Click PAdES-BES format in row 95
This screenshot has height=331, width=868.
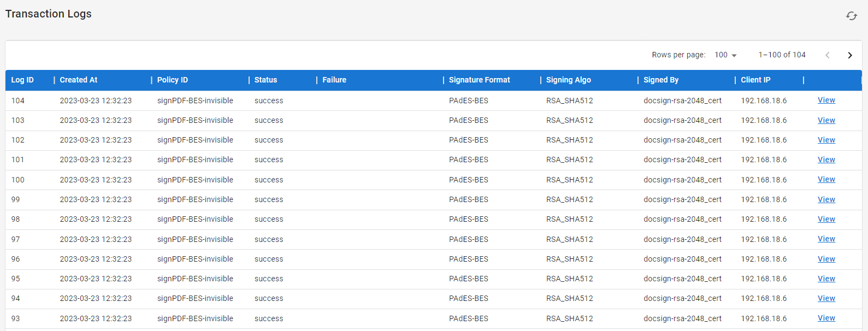(x=469, y=279)
